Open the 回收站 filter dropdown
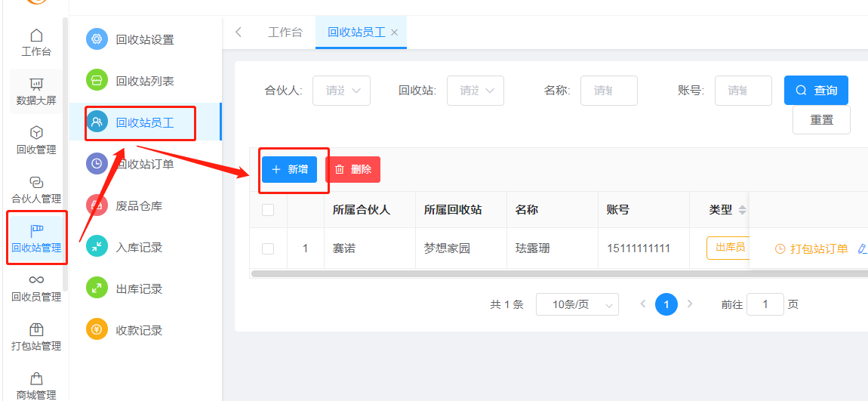Image resolution: width=868 pixels, height=401 pixels. (x=476, y=91)
